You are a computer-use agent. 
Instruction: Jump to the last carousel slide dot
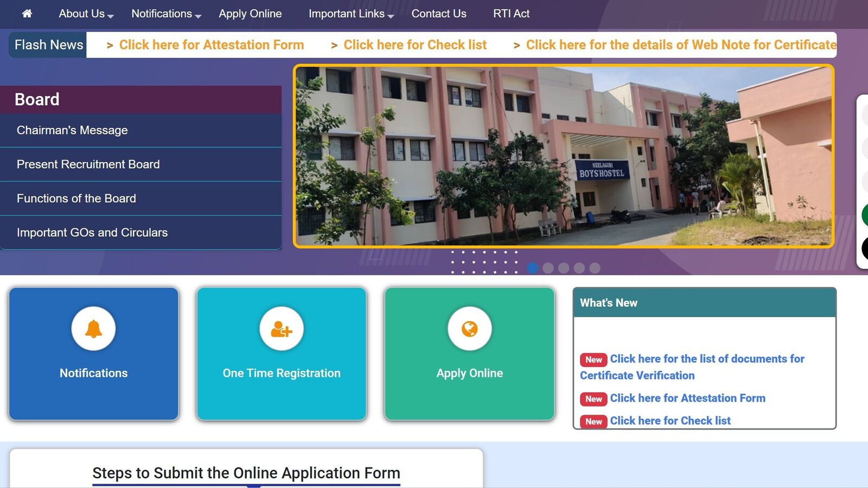coord(595,268)
